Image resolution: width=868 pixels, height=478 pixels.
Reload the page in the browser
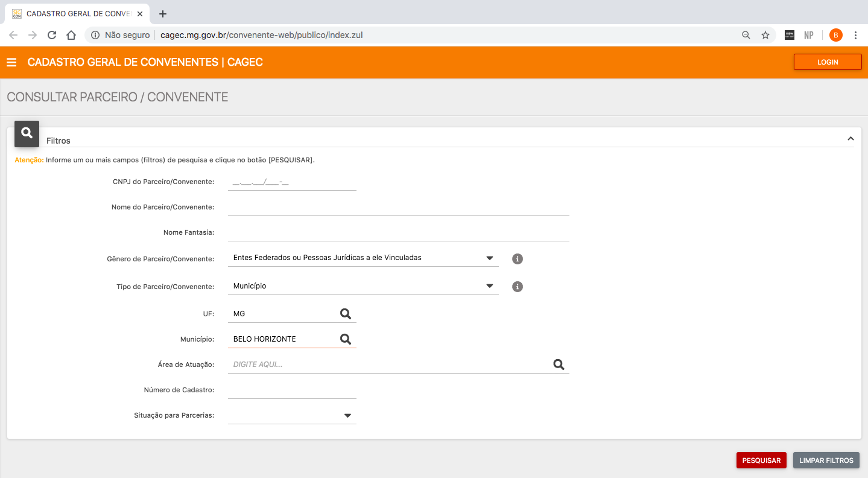(x=52, y=35)
